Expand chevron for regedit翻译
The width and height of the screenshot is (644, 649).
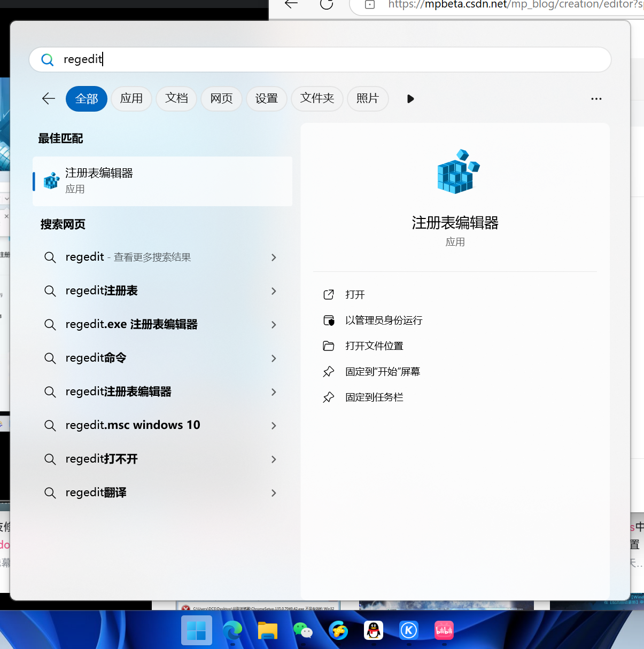[274, 493]
